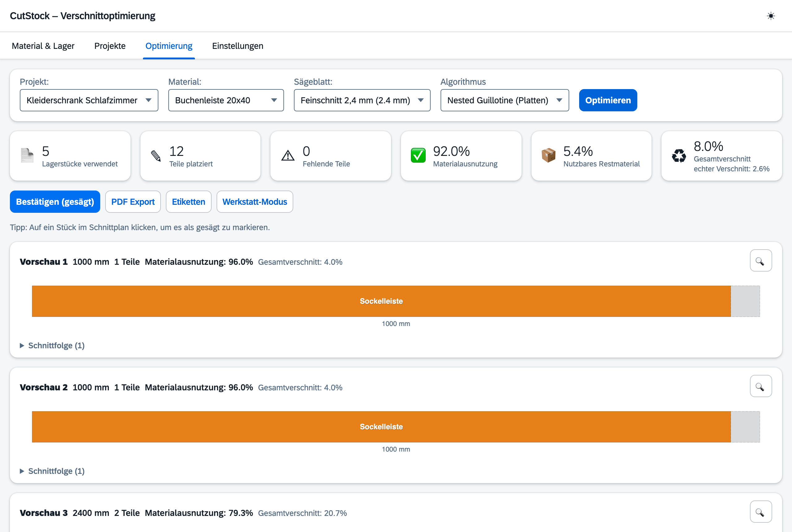The height and width of the screenshot is (532, 792).
Task: Switch to the Material & Lager tab
Action: [x=43, y=46]
